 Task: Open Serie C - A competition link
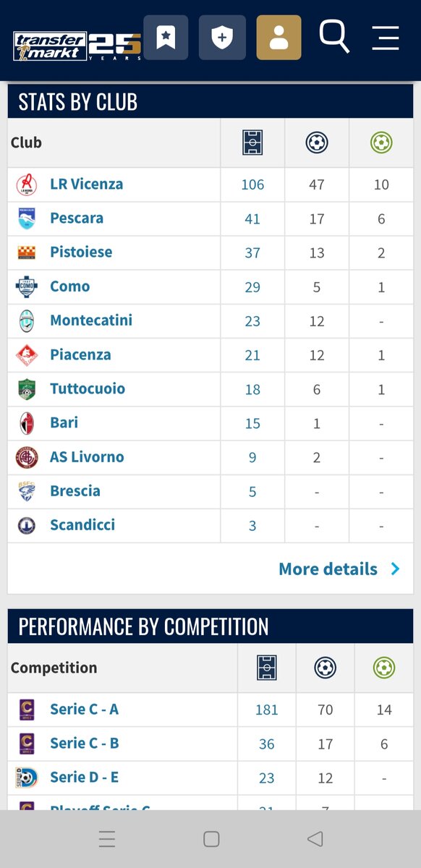coord(84,709)
